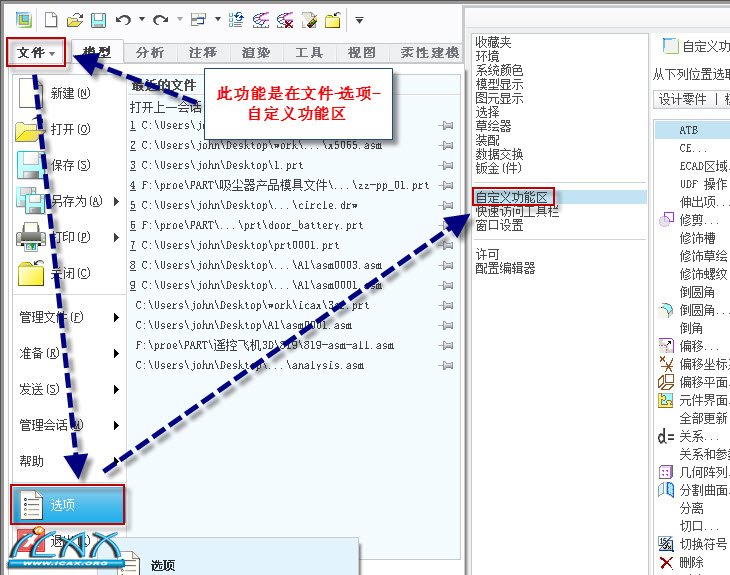Select 窗口设置 in options list
730x575 pixels.
click(x=499, y=225)
